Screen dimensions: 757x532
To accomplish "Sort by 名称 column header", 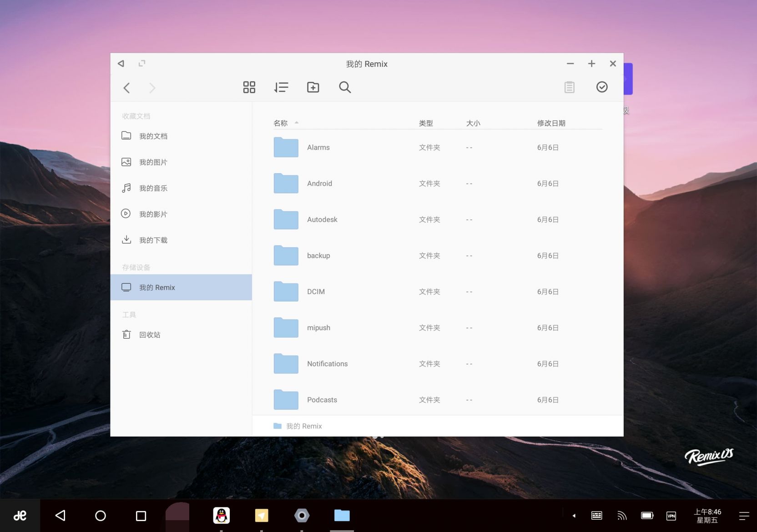I will point(281,123).
